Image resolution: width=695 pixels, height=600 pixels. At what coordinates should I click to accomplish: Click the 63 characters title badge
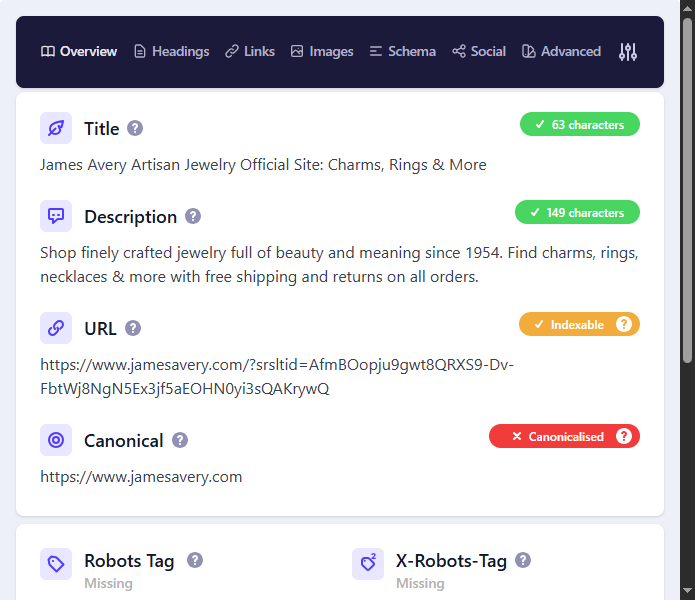[x=579, y=125]
